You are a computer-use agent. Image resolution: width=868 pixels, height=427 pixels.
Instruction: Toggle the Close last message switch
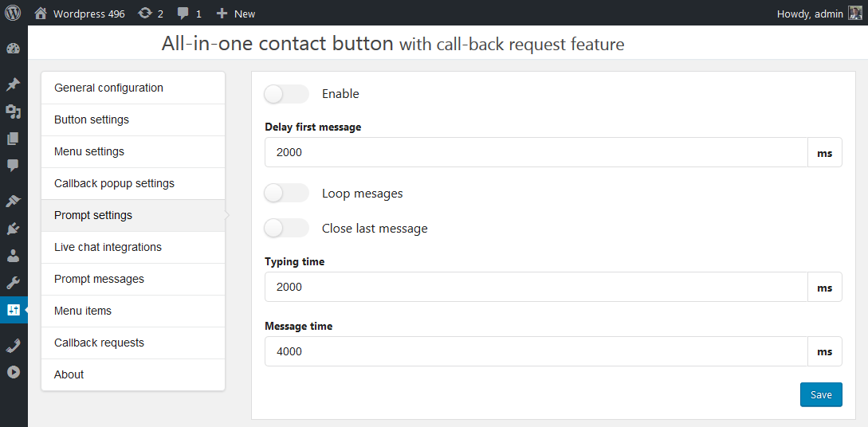(286, 229)
